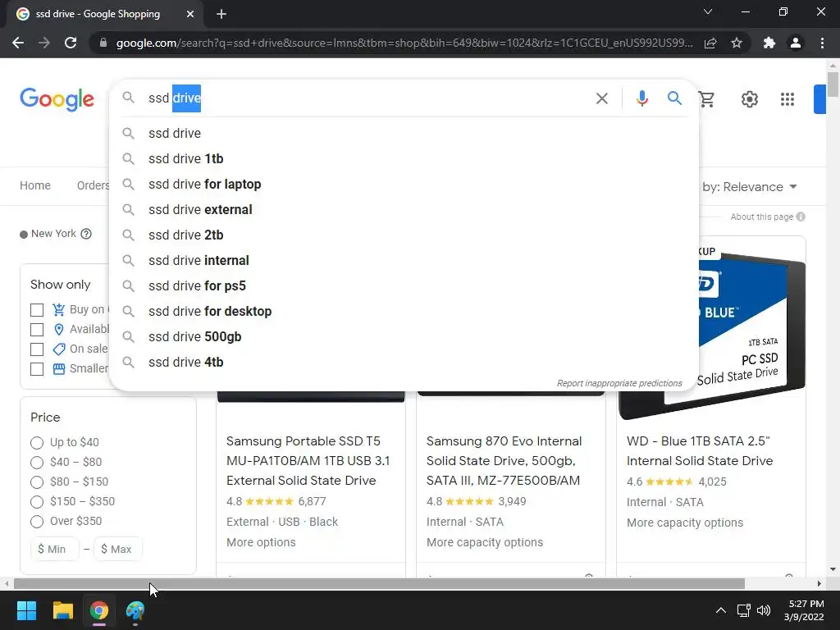The image size is (840, 630).
Task: Choose suggestion 'ssd drive external'
Action: tap(404, 209)
